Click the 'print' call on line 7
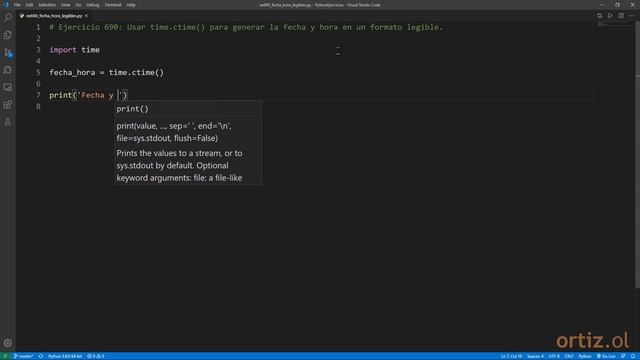 tap(60, 95)
